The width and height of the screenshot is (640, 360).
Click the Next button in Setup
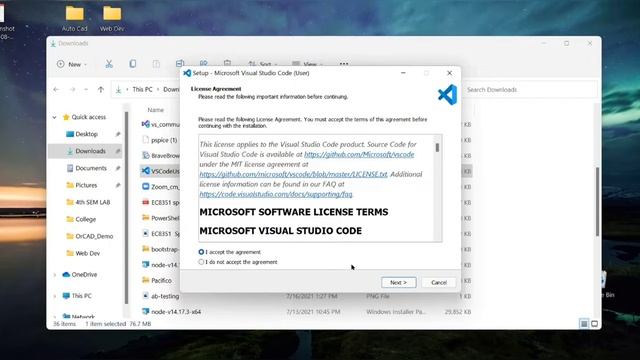tap(399, 282)
